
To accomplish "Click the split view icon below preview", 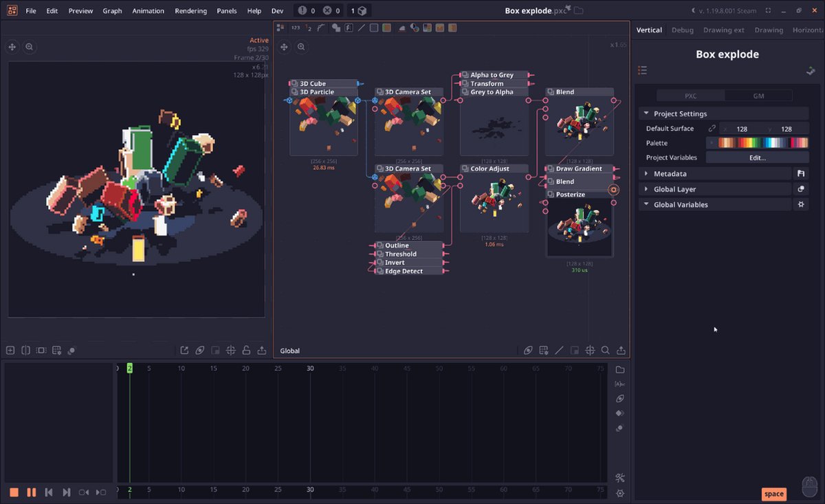I will [25, 350].
